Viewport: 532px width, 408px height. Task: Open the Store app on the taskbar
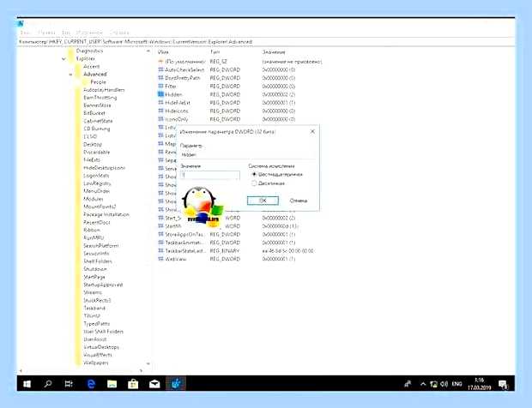click(133, 384)
